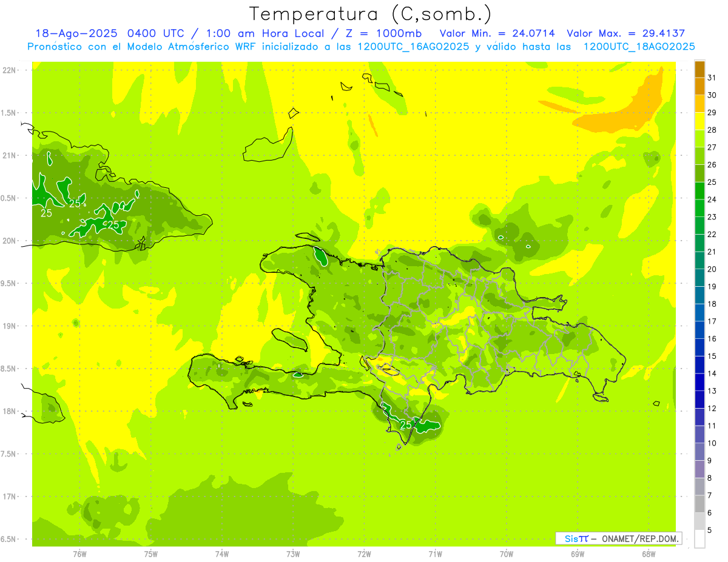728x562 pixels.
Task: Click the '69W' longitude axis label
Action: (x=577, y=554)
